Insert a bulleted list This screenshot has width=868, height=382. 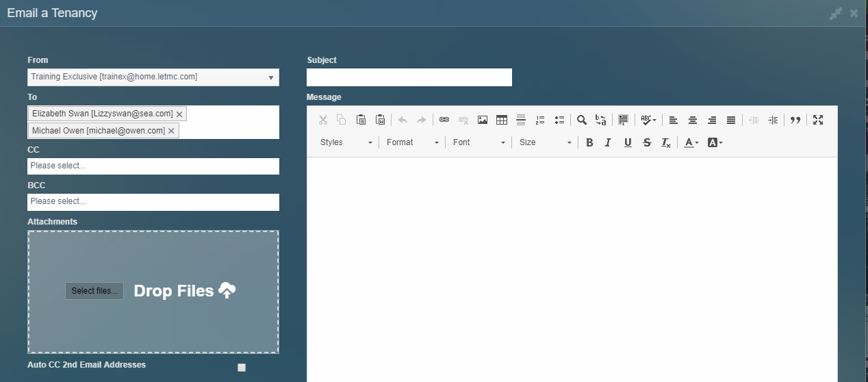tap(559, 120)
